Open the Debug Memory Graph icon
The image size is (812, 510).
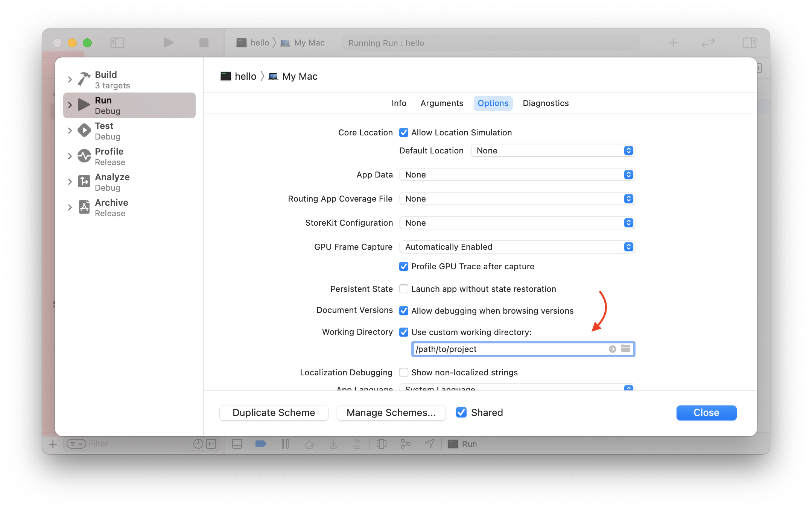pos(406,444)
